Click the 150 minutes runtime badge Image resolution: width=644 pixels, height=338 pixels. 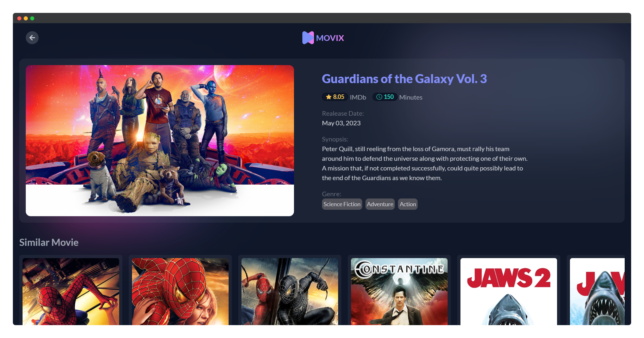(x=385, y=97)
